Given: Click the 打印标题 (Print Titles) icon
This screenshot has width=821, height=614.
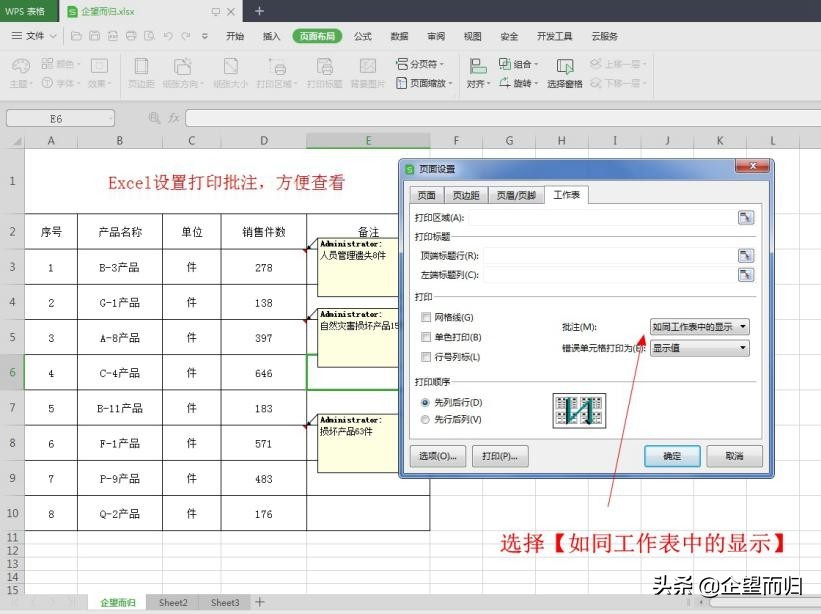Looking at the screenshot, I should click(325, 72).
